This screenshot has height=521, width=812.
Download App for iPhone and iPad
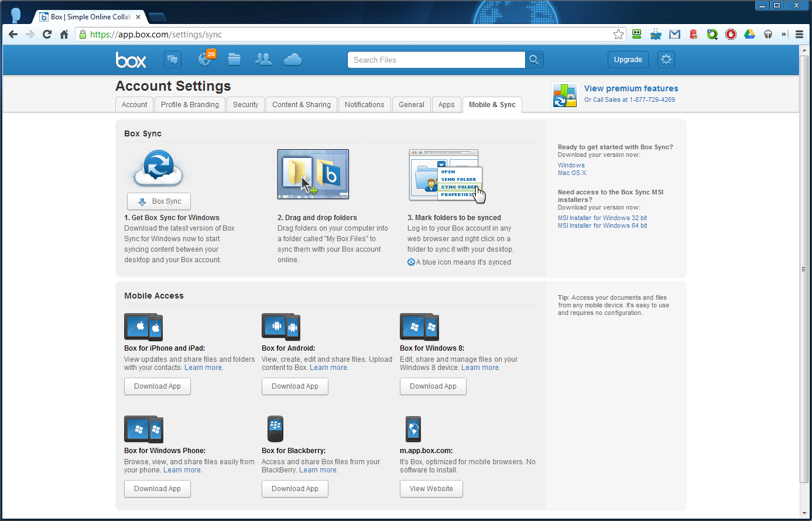[x=157, y=386]
